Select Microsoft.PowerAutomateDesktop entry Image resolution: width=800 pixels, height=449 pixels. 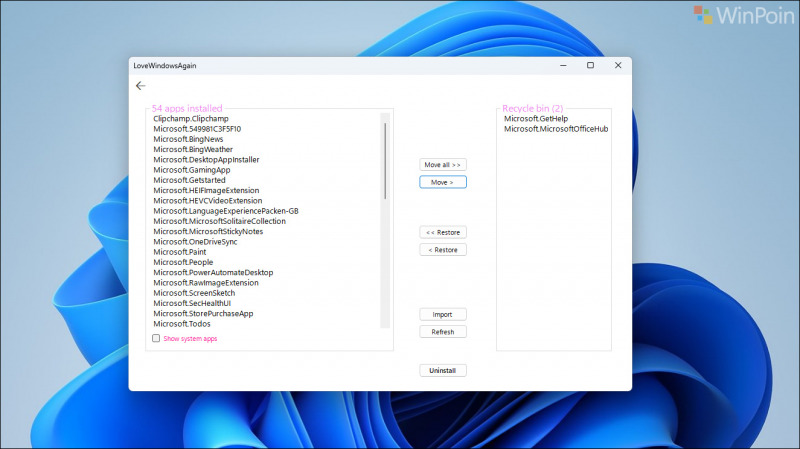[x=213, y=272]
